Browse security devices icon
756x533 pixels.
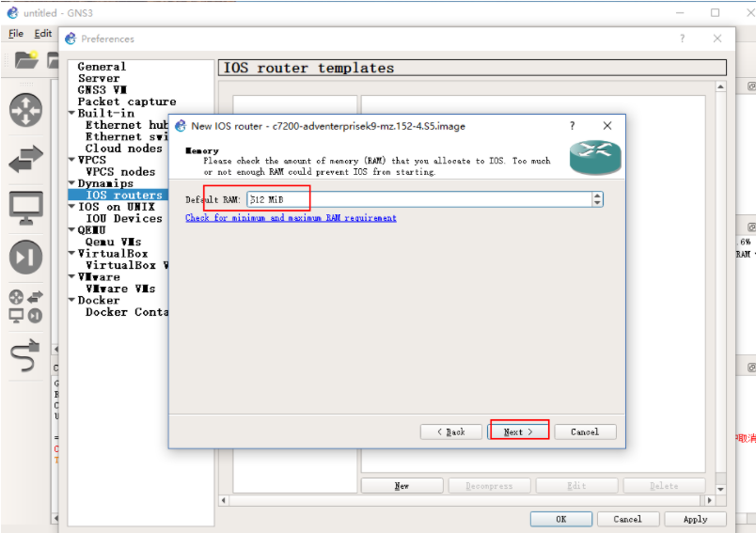point(25,257)
